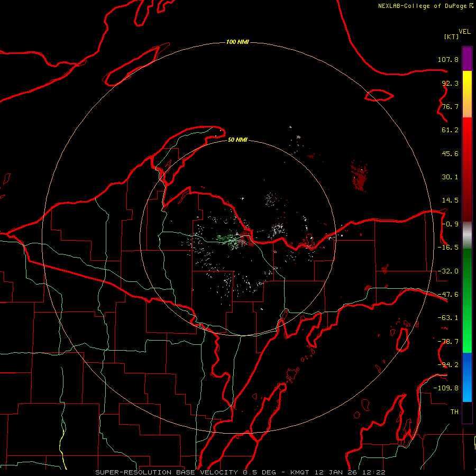Select the -78.7 legend value
476x476 pixels.
click(x=448, y=342)
